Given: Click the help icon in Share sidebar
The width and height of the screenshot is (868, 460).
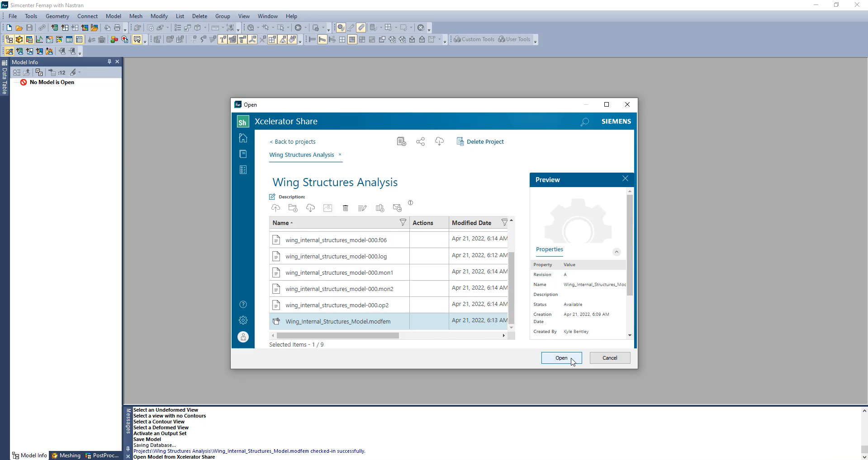Looking at the screenshot, I should tap(243, 305).
